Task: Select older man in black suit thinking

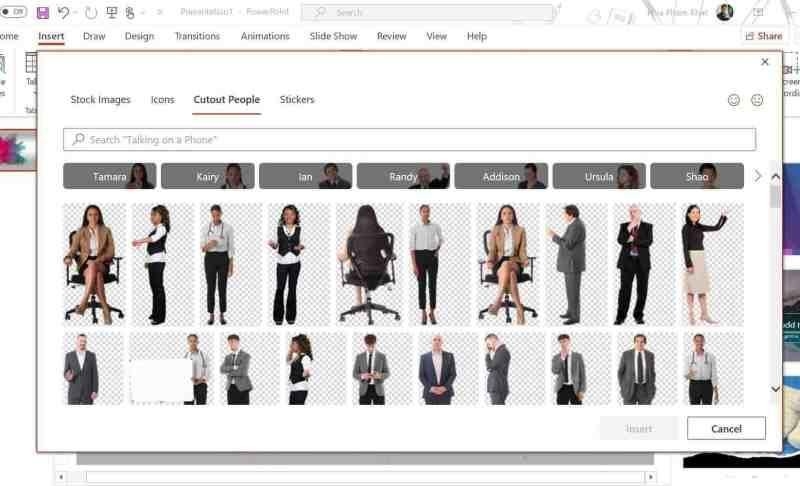Action: pyautogui.click(x=644, y=264)
